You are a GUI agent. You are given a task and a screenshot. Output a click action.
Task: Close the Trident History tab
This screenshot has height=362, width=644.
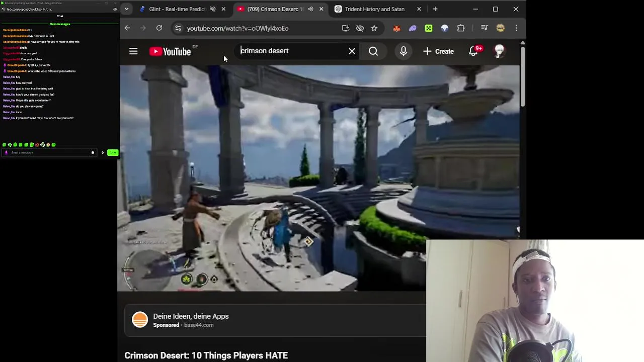click(x=419, y=9)
